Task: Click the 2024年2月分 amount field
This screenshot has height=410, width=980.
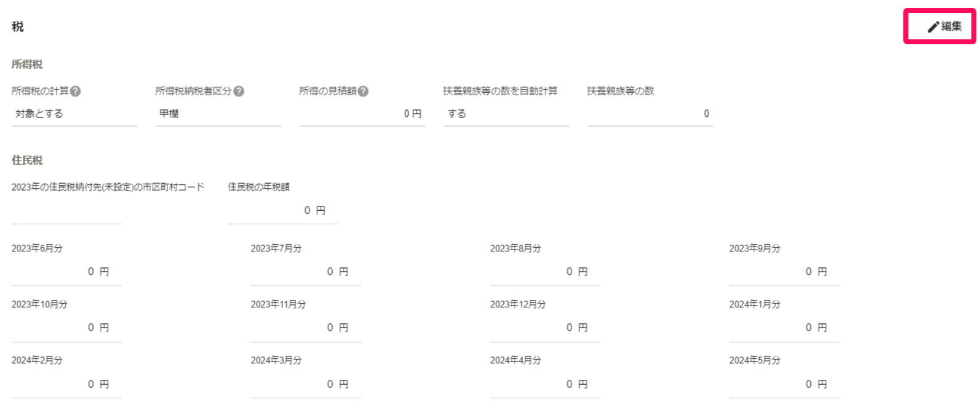Action: click(x=66, y=385)
